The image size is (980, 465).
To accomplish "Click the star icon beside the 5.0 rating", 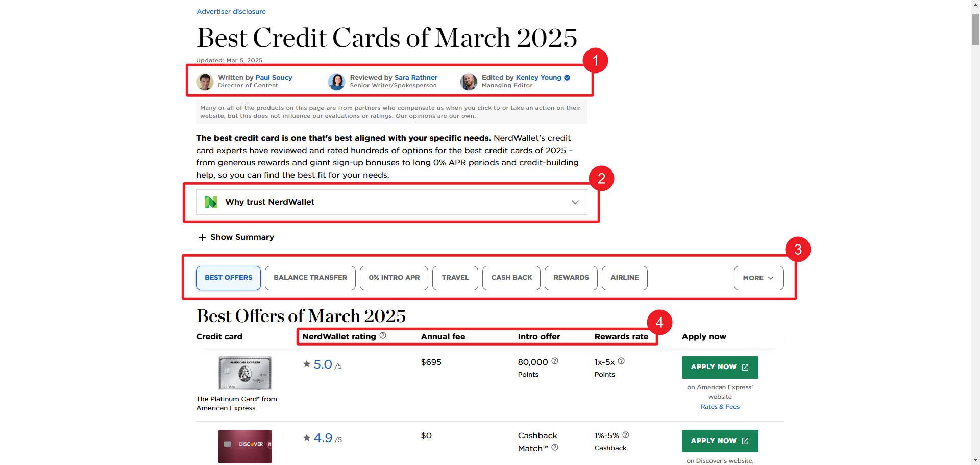I will 307,364.
